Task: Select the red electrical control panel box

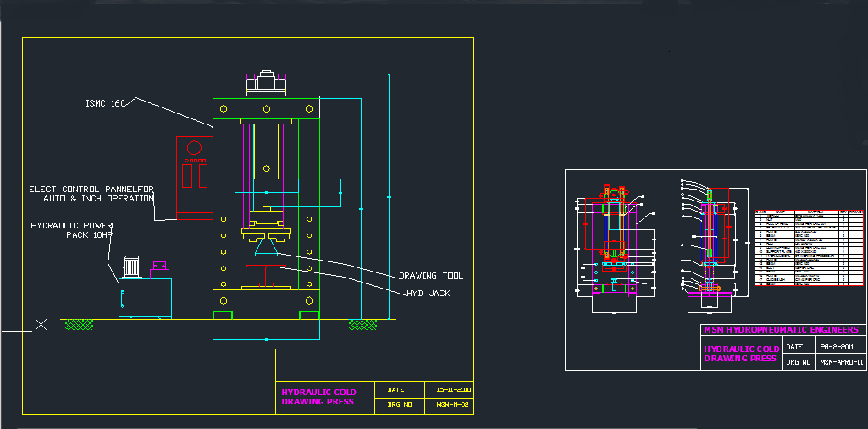Action: pos(195,178)
